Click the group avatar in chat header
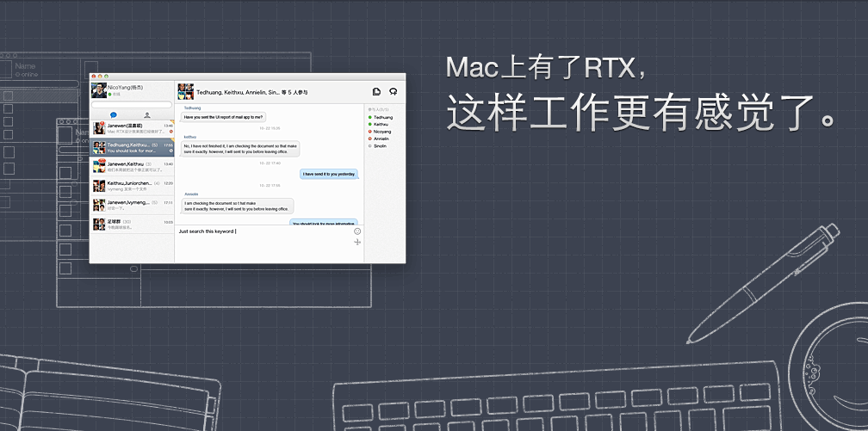The height and width of the screenshot is (431, 868). pos(185,91)
